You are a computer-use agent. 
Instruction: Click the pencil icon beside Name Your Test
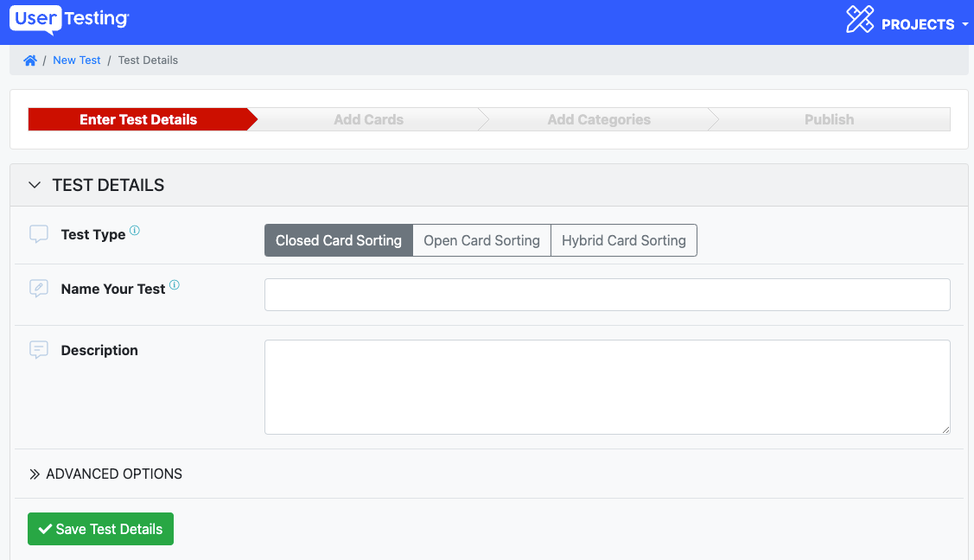(x=38, y=288)
